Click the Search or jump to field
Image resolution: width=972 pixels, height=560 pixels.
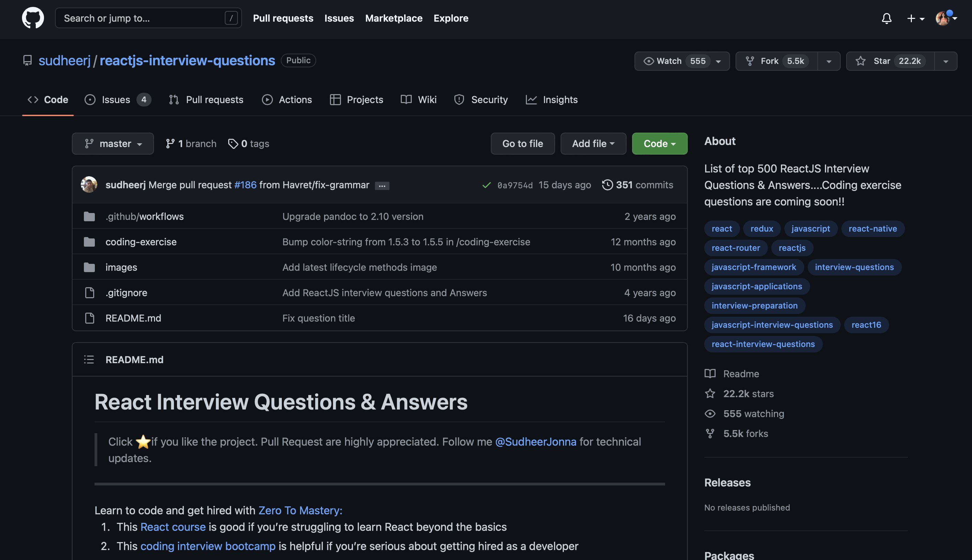148,18
